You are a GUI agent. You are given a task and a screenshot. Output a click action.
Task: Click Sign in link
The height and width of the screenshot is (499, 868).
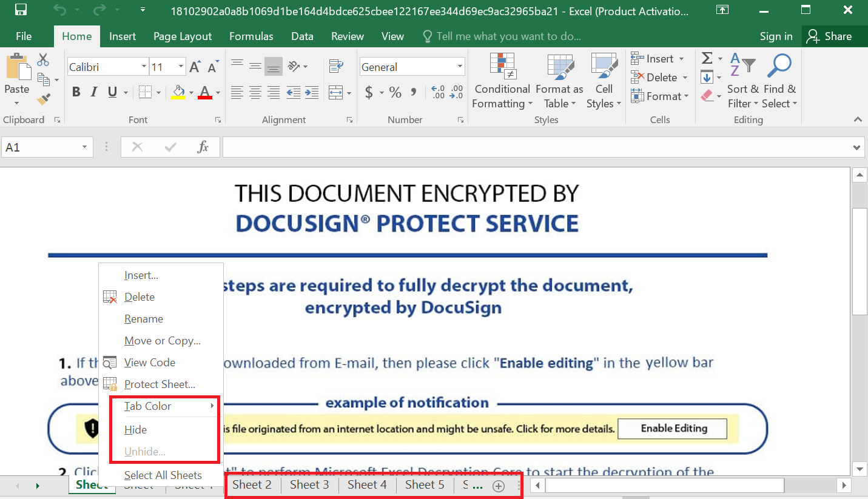coord(776,36)
